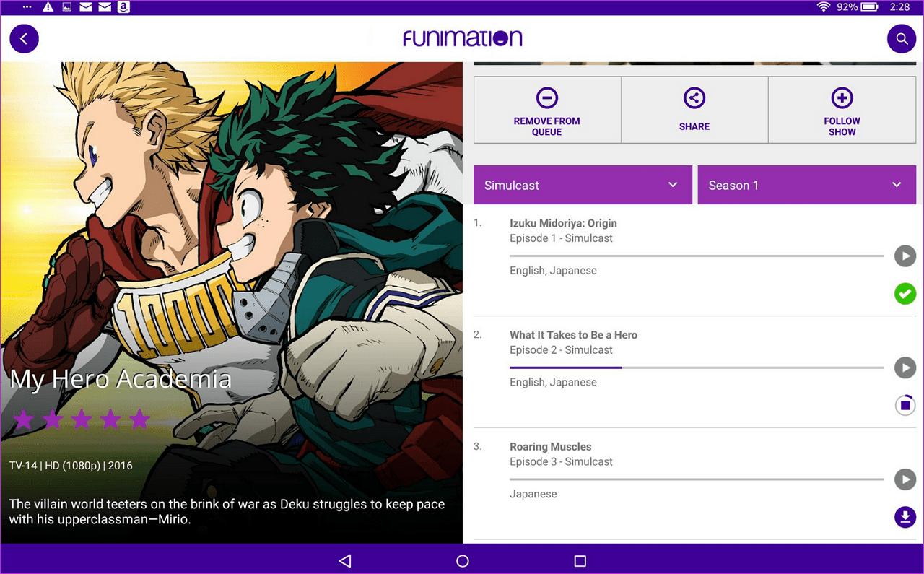Screen dimensions: 924x574
Task: Select the What It Takes to Be a Hero title
Action: [573, 335]
